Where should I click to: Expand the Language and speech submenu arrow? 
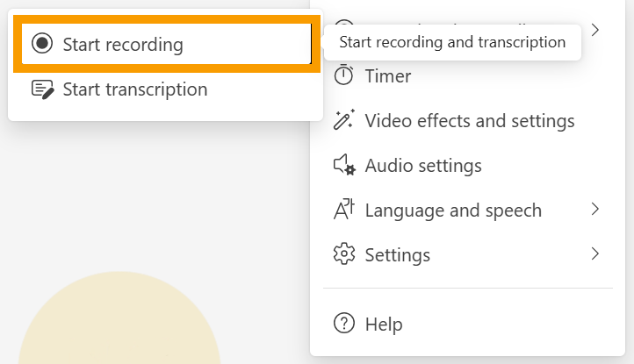click(594, 210)
